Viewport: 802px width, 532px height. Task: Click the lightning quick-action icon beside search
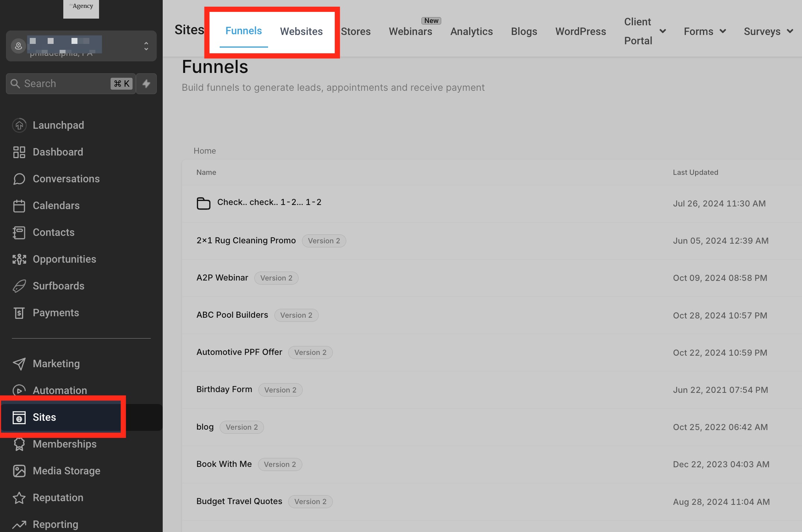146,84
